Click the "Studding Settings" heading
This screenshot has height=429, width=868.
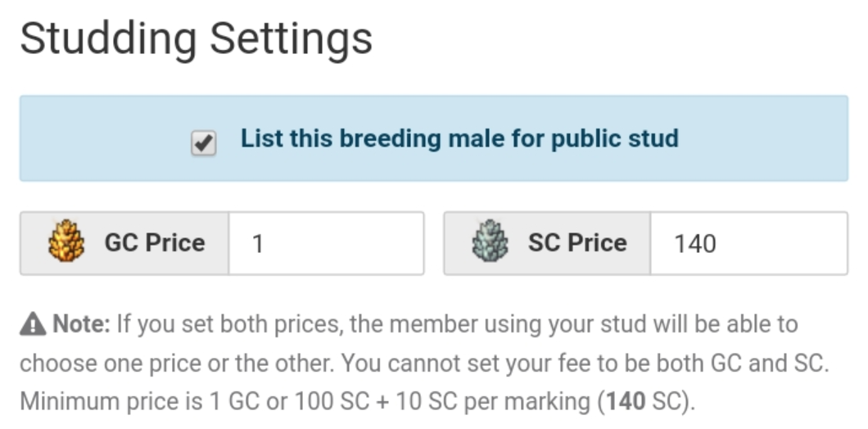[196, 38]
